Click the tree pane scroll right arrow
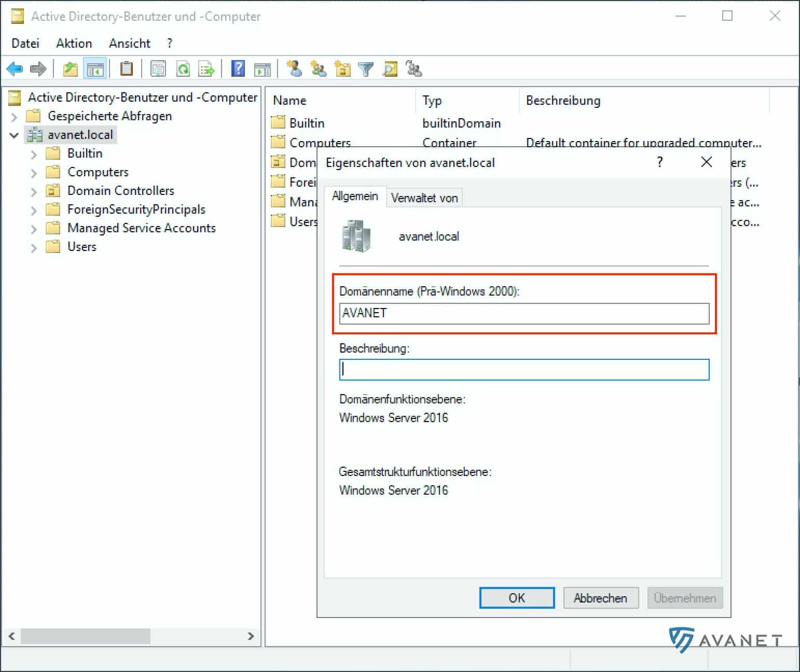This screenshot has height=672, width=800. point(251,636)
